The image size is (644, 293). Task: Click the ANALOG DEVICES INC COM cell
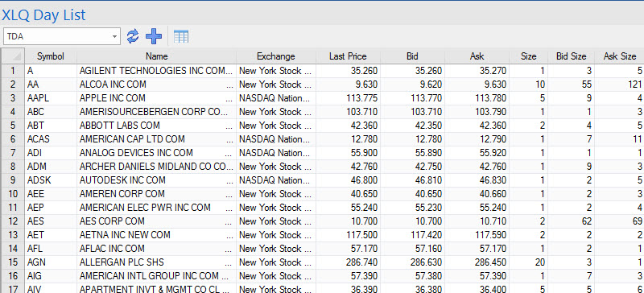point(156,153)
